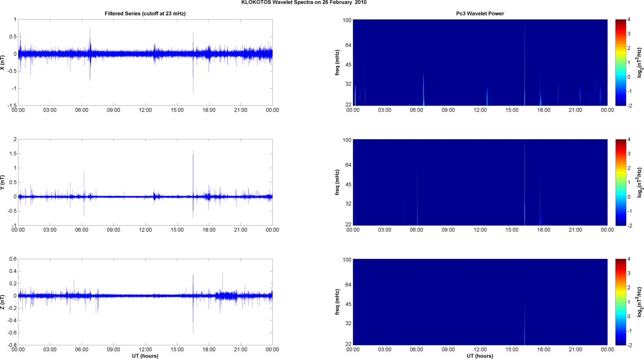Click the Y (nT) axis label
644x359 pixels.
click(x=3, y=182)
